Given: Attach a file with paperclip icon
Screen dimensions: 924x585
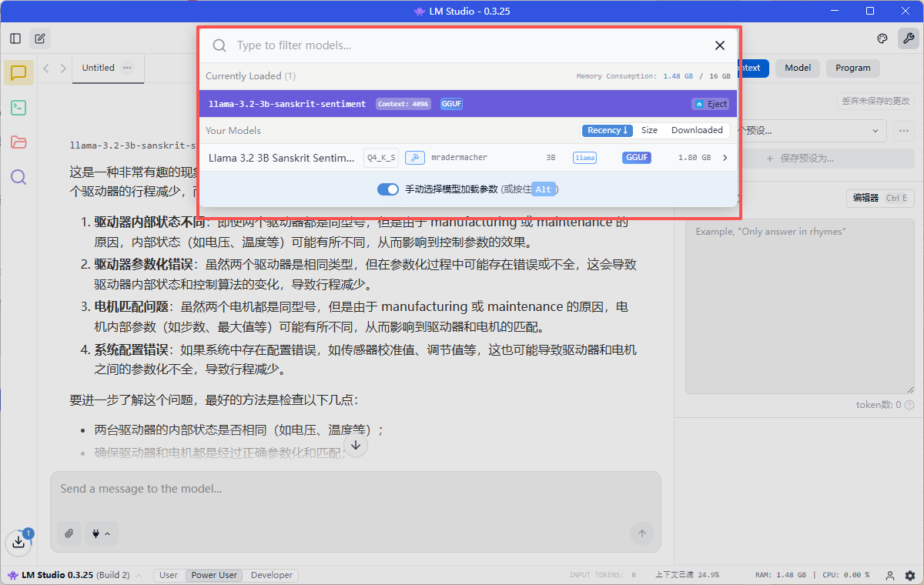Looking at the screenshot, I should tap(69, 533).
